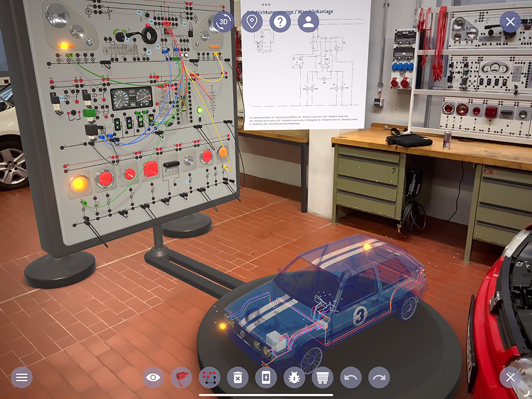This screenshot has height=399, width=532.
Task: Open the hamburger menu
Action: click(22, 377)
